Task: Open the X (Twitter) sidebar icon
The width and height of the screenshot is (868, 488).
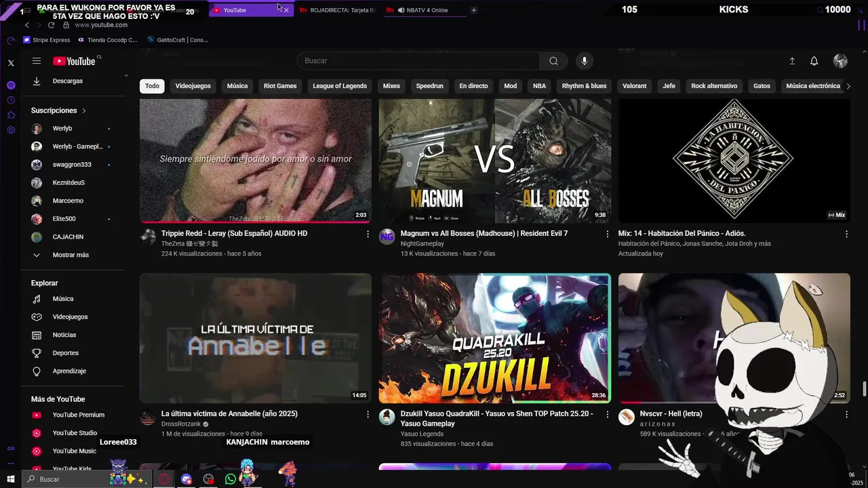Action: (11, 62)
